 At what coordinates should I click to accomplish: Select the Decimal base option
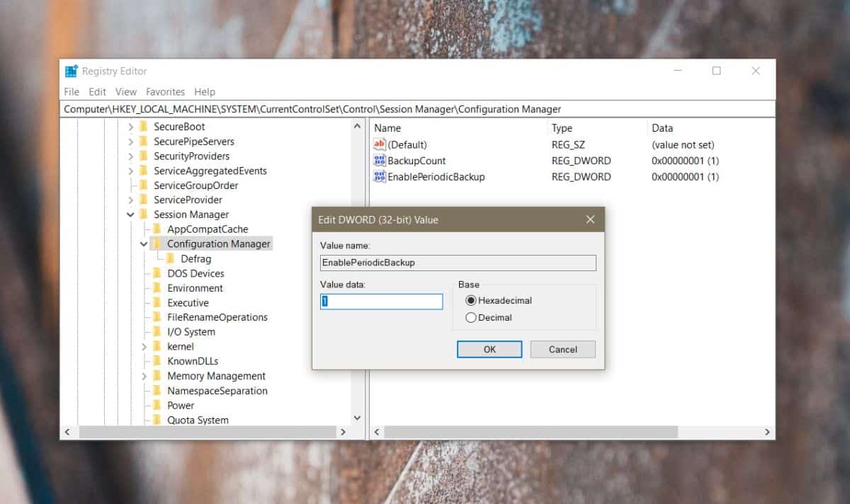pyautogui.click(x=471, y=318)
